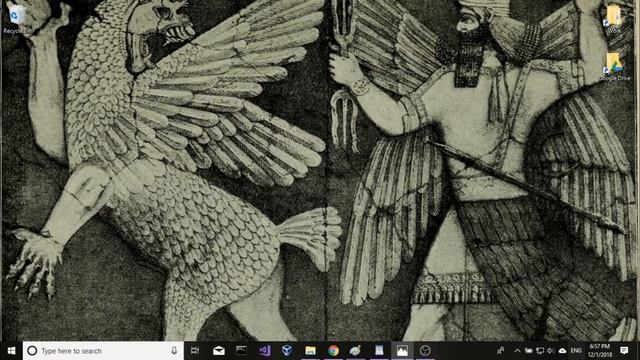The image size is (640, 360).
Task: Switch to the active Photos app
Action: [402, 351]
